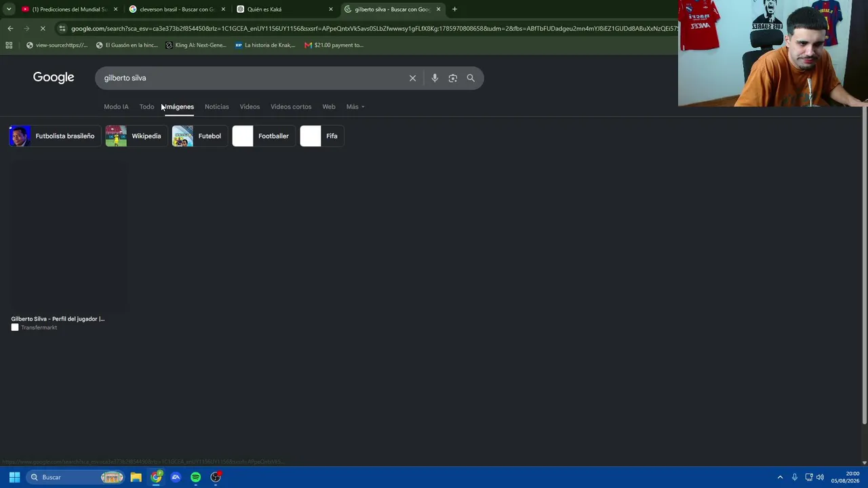
Task: Open the $21.00 payment to... Gmail bookmark
Action: [x=334, y=45]
